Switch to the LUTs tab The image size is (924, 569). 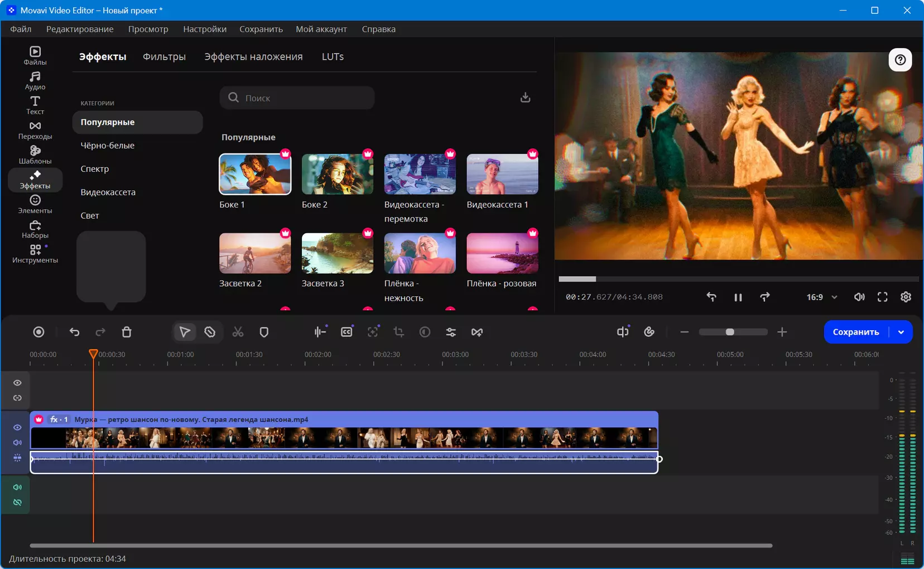(333, 56)
